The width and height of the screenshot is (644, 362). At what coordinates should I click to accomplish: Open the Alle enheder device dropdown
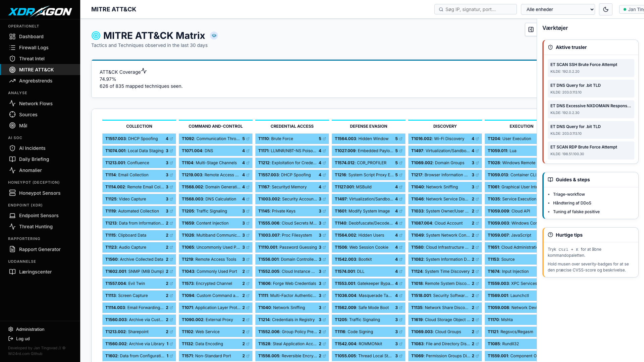pos(558,9)
